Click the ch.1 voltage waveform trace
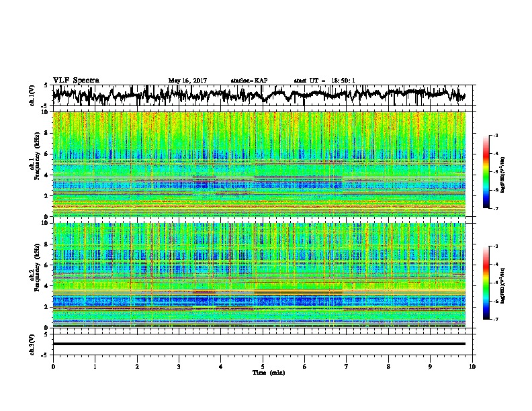The image size is (532, 411). (x=259, y=95)
